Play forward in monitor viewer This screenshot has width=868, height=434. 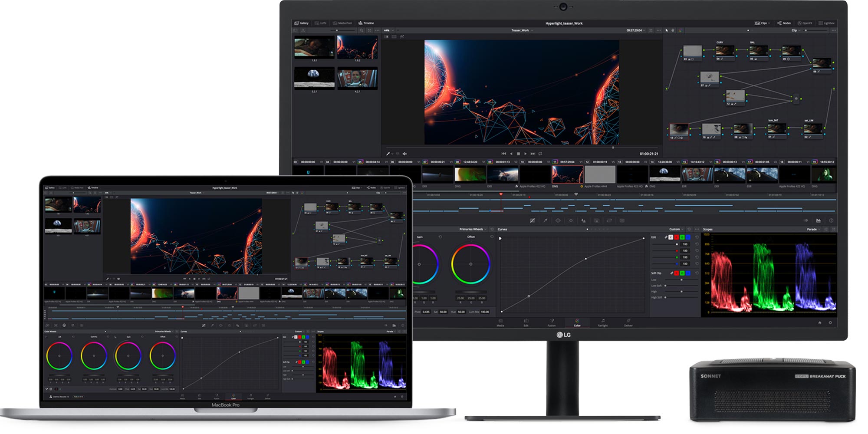click(x=525, y=154)
